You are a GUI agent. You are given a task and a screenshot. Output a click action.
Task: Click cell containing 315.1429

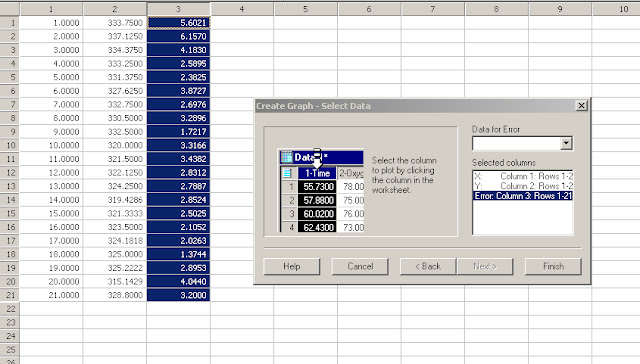coord(115,282)
